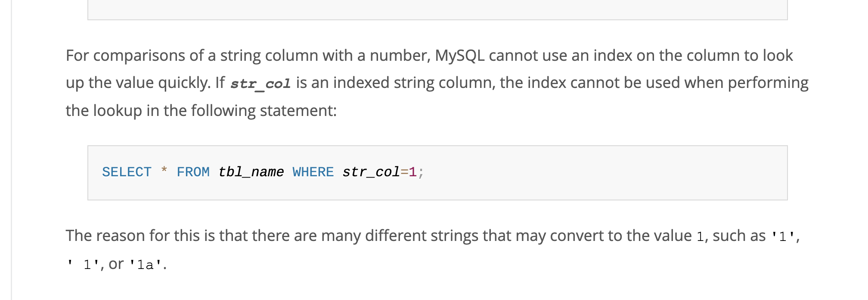Viewport: 868px width, 300px height.
Task: Click the monospace value 1 after 'the value'
Action: pos(700,236)
